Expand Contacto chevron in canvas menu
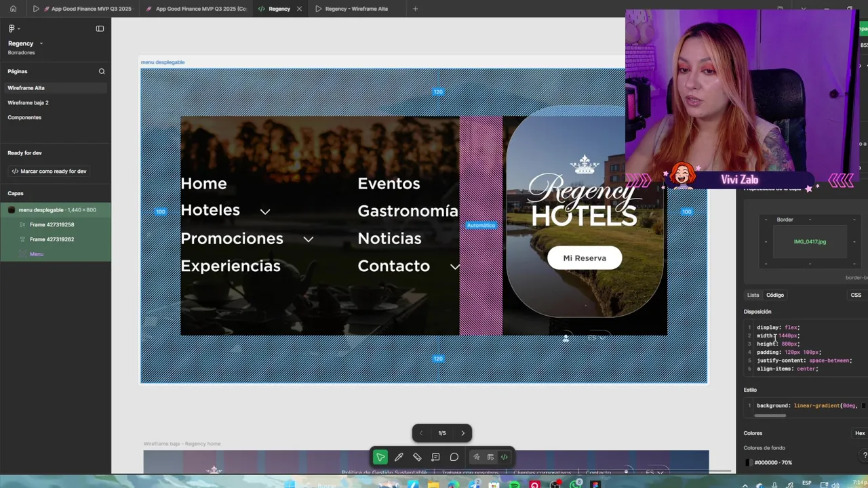The height and width of the screenshot is (488, 868). tap(455, 267)
